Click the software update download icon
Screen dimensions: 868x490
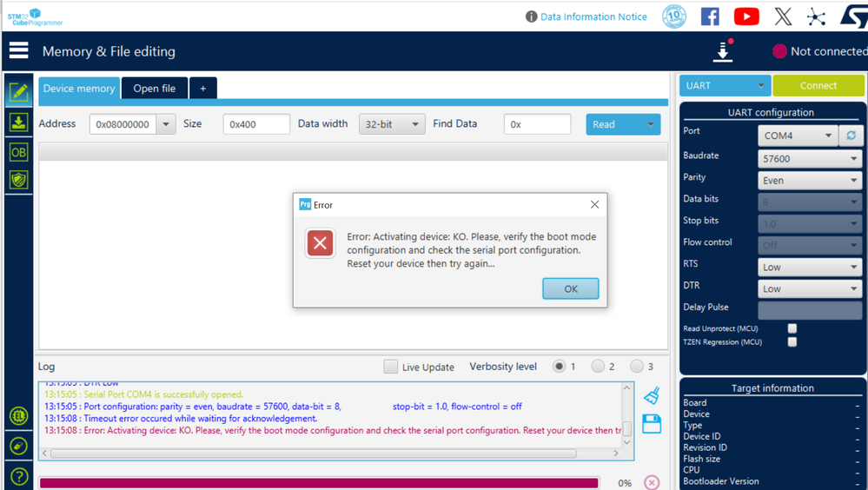coord(723,50)
